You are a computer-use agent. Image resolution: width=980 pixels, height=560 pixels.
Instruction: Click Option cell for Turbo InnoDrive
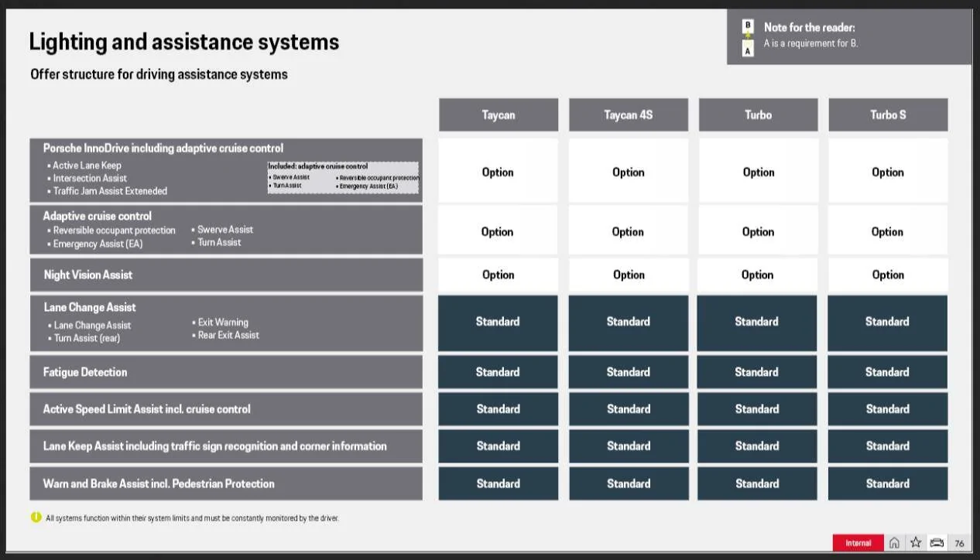(758, 171)
